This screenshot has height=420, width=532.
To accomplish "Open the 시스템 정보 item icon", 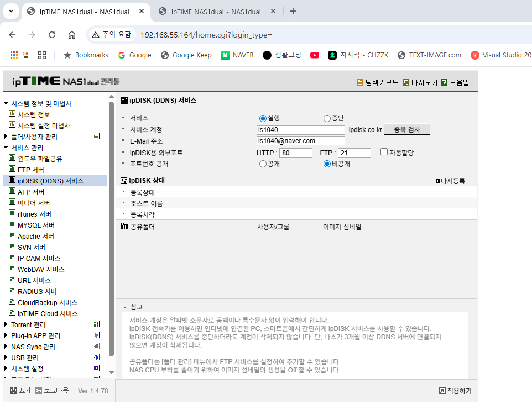I will [12, 113].
